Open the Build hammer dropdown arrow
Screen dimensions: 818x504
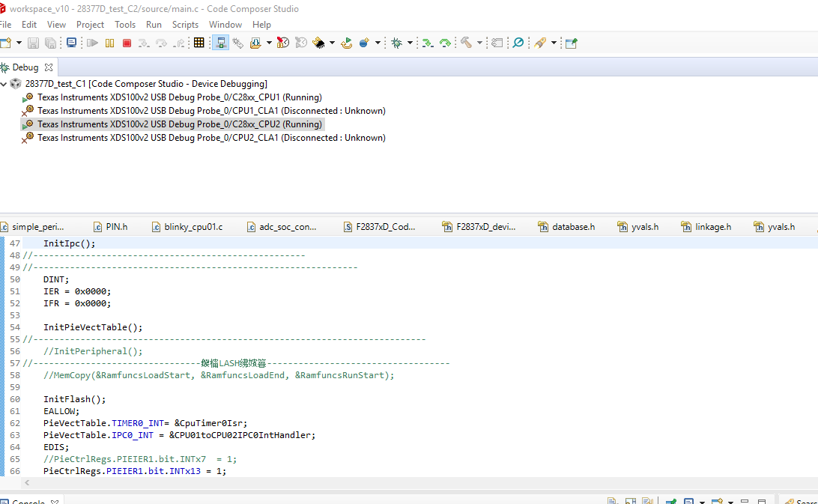479,43
